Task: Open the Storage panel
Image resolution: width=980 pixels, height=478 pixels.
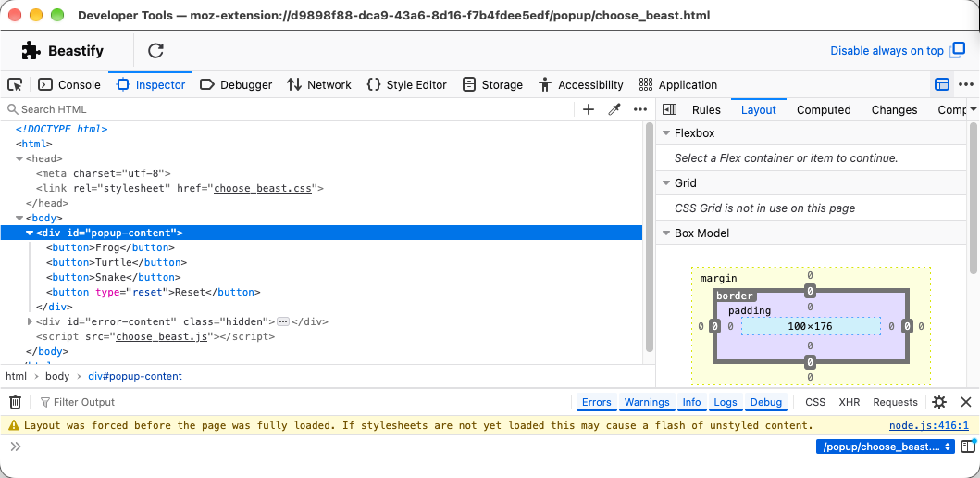Action: 492,84
